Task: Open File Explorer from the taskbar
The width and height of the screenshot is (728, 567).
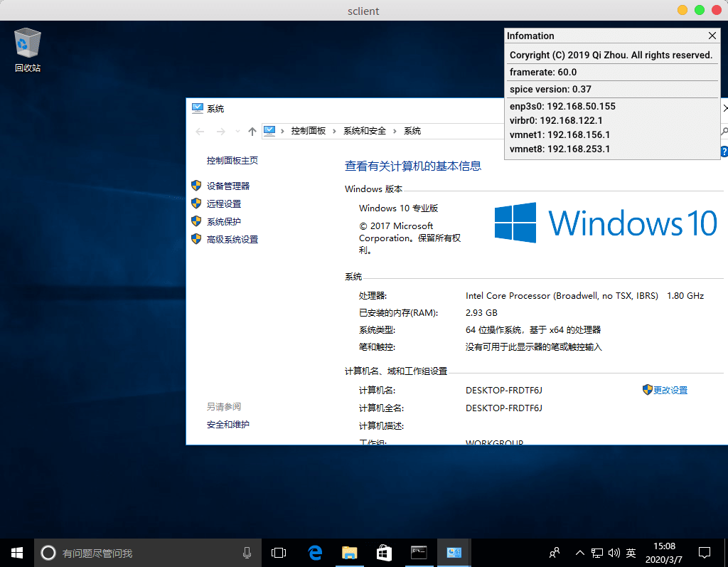Action: point(349,552)
